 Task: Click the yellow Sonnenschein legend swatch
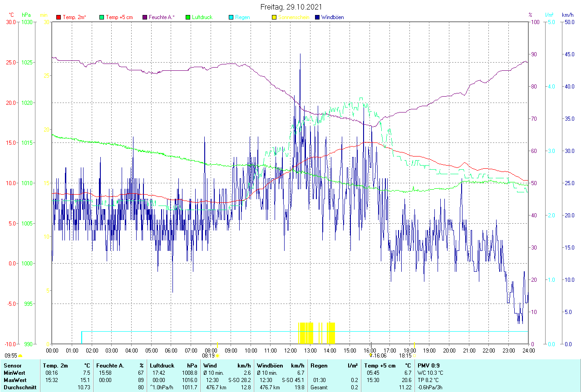point(274,17)
